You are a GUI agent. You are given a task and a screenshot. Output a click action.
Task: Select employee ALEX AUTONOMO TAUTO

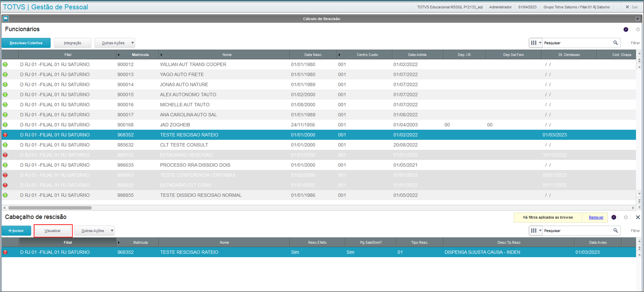coord(319,95)
